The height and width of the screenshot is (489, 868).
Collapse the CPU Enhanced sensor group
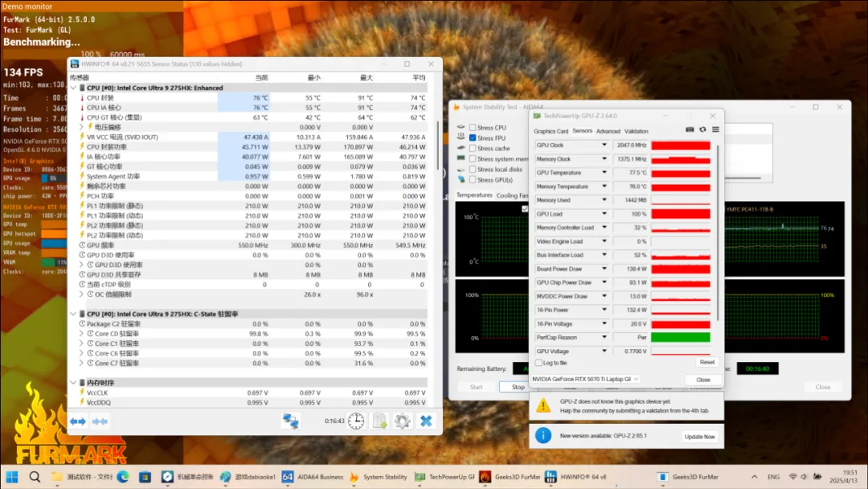[x=74, y=88]
